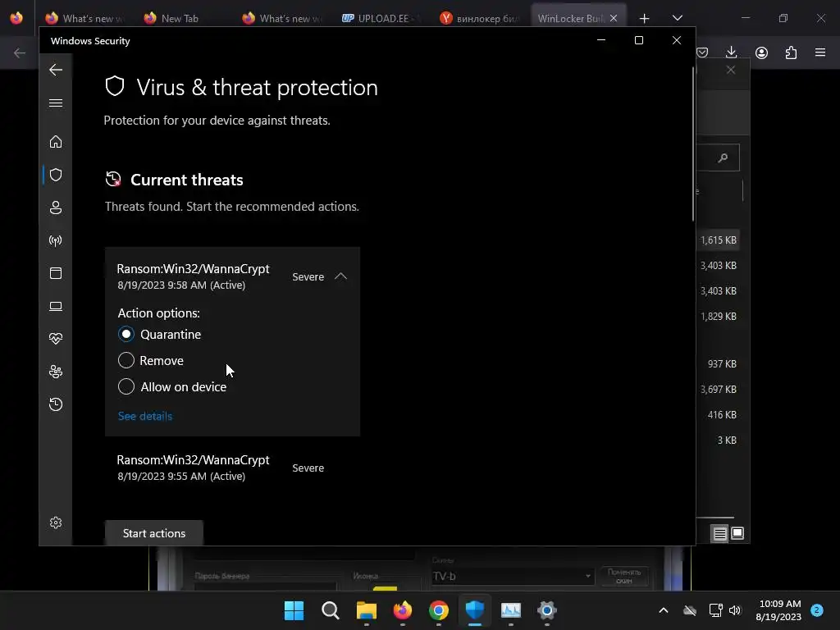
Task: Select the Remove action option
Action: coord(126,361)
